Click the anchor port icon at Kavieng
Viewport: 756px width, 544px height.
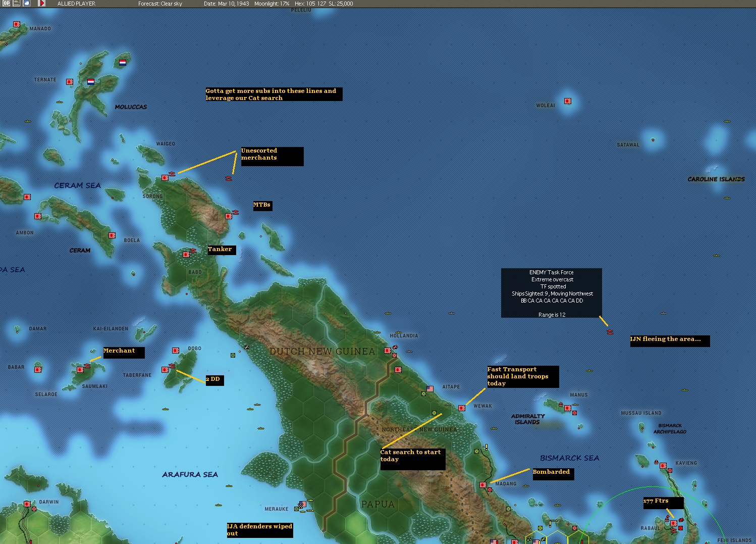coord(656,462)
